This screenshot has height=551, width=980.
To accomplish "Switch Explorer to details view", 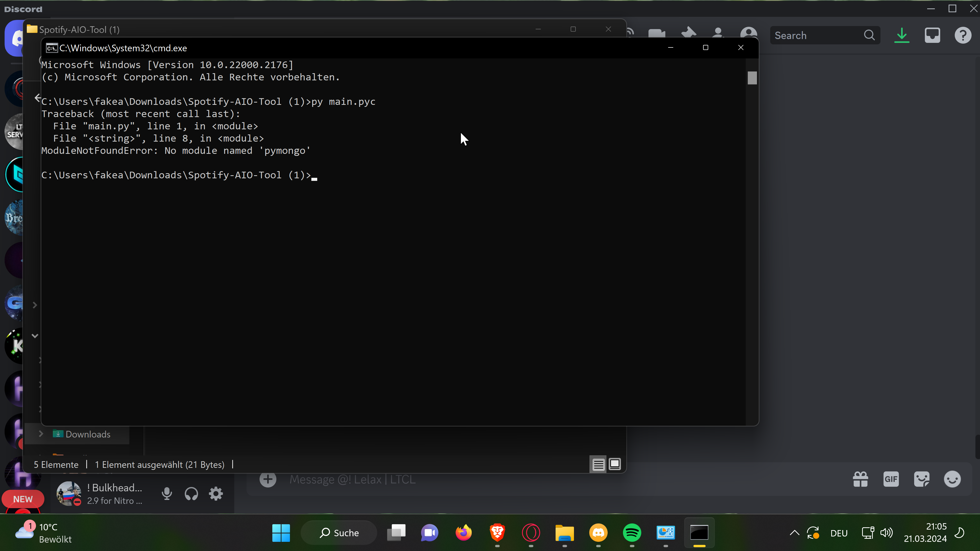I will tap(598, 464).
